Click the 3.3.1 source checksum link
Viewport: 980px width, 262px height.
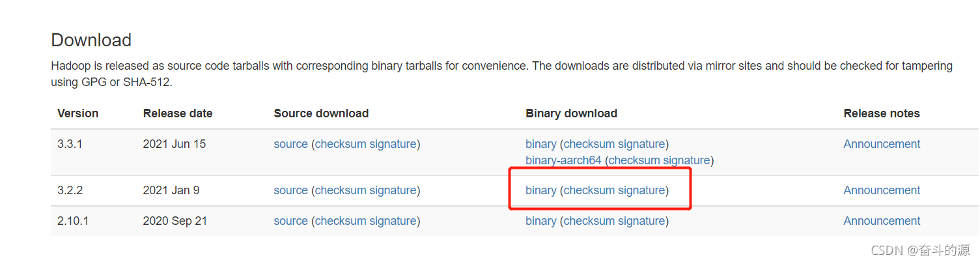click(x=341, y=144)
